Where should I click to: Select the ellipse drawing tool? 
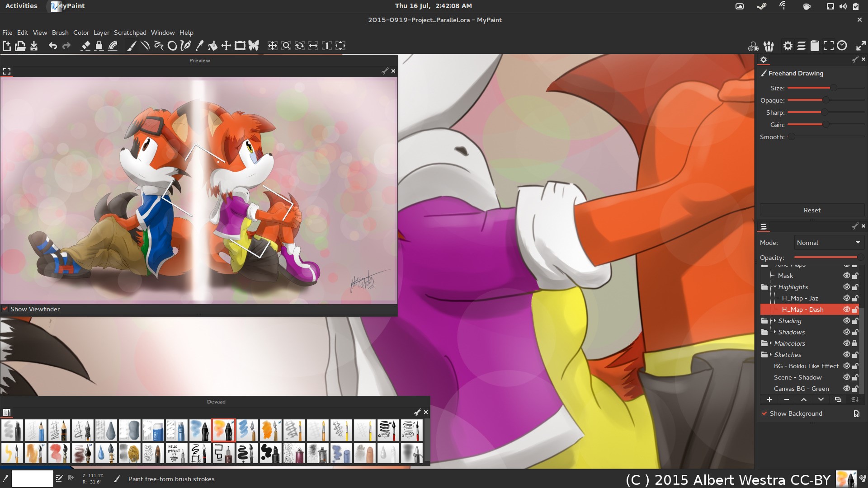[x=172, y=46]
